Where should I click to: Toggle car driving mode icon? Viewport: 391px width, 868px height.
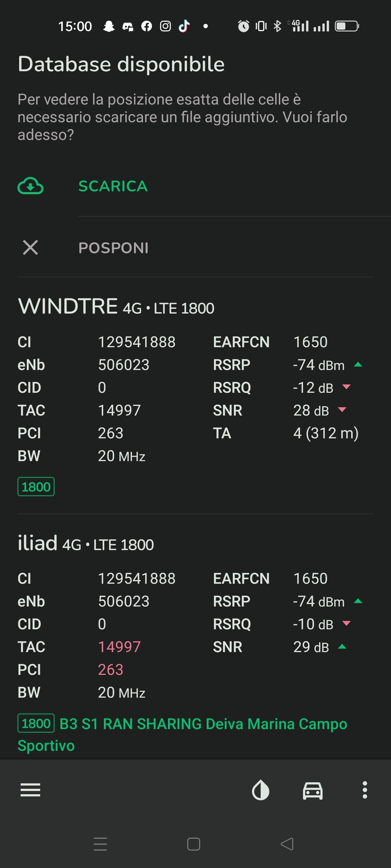click(x=313, y=790)
